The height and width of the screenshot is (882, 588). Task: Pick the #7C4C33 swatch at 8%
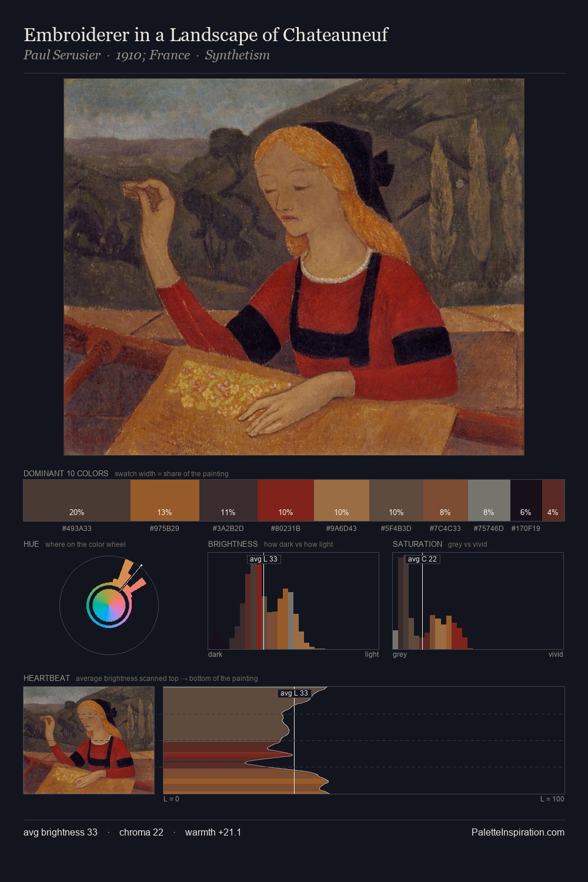point(446,500)
